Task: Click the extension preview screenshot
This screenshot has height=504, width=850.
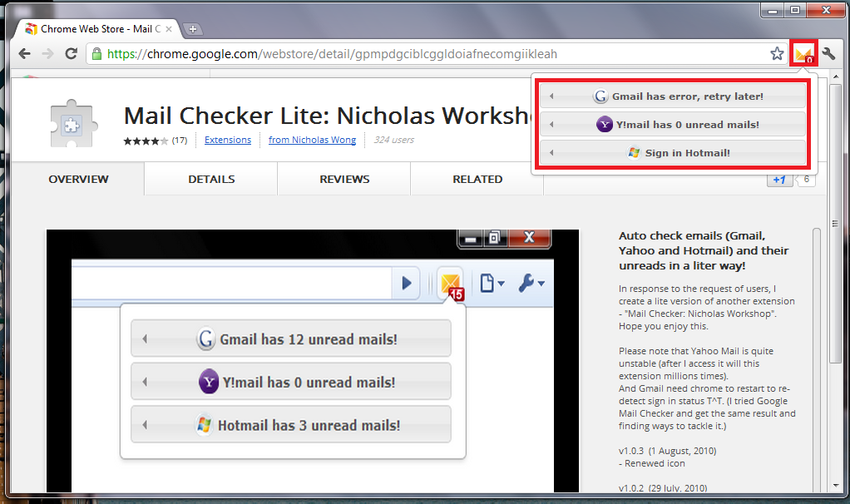Action: click(313, 361)
